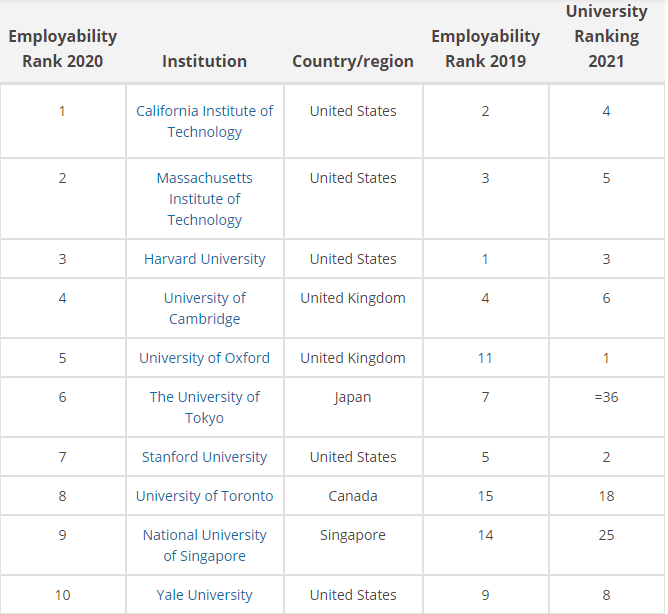Select the University Ranking 2021 column header

(x=607, y=36)
